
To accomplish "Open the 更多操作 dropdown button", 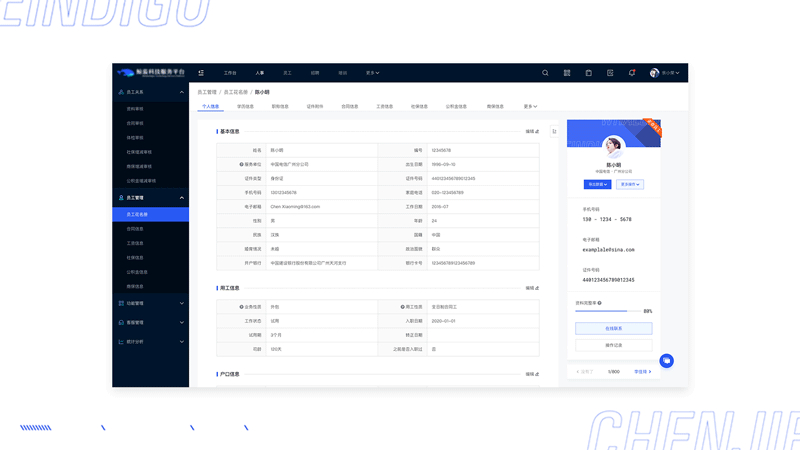I will pos(630,184).
